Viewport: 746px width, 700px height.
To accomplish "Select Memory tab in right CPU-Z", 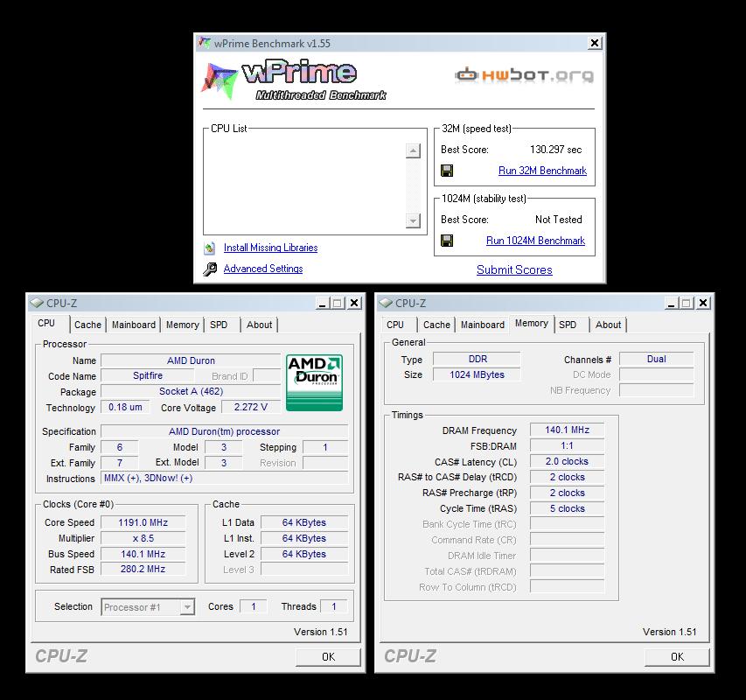I will [x=532, y=323].
